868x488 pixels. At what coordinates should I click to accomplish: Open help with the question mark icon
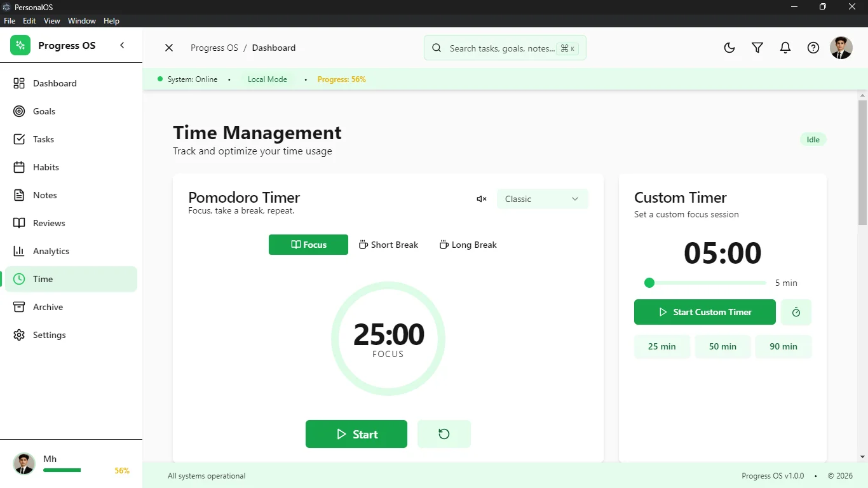click(x=813, y=48)
